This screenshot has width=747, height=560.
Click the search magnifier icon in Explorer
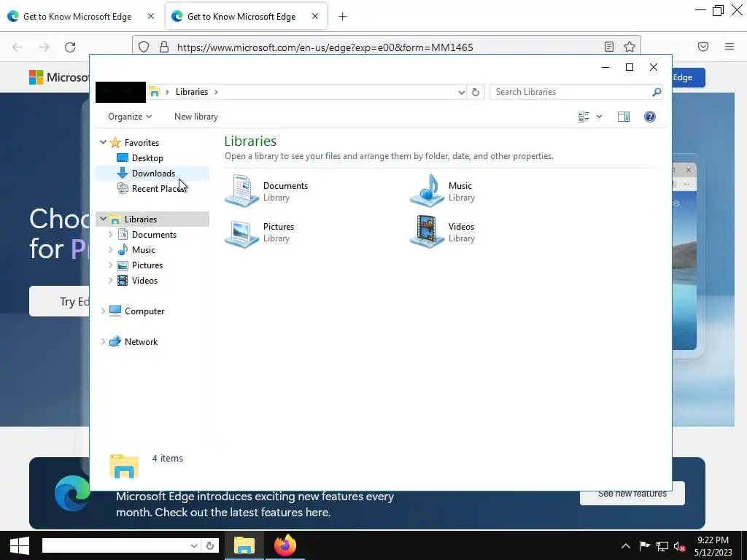pos(657,92)
